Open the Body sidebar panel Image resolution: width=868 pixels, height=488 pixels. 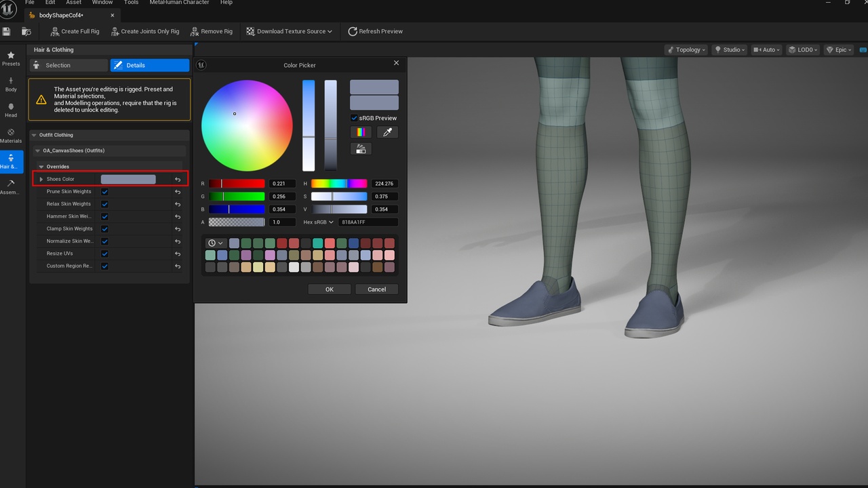click(11, 84)
